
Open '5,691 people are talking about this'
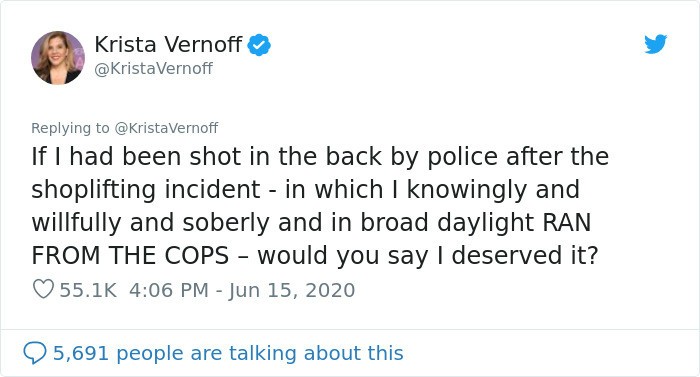(228, 353)
